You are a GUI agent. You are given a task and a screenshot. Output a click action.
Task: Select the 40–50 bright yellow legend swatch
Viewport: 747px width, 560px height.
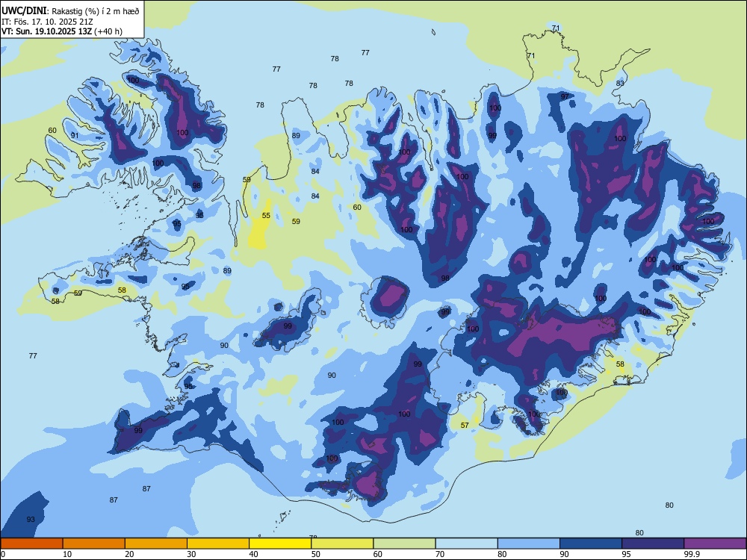click(x=280, y=544)
